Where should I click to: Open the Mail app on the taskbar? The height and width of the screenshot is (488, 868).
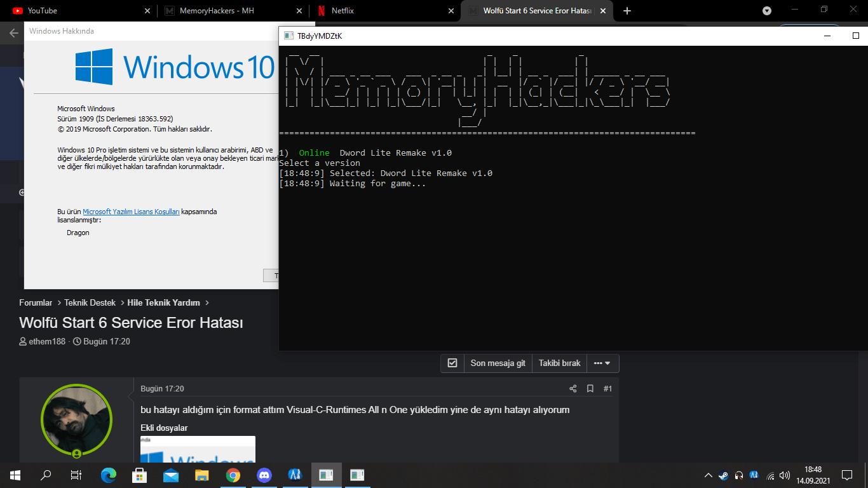tap(171, 475)
